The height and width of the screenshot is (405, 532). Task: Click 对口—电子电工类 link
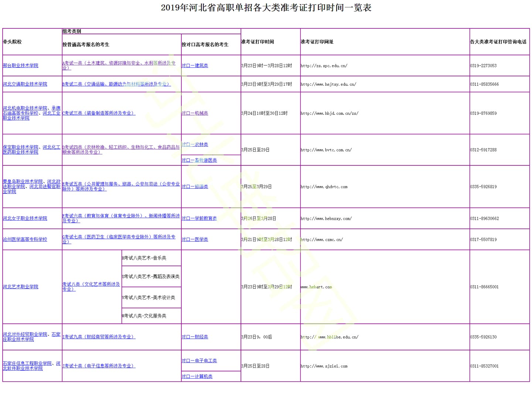(x=199, y=360)
